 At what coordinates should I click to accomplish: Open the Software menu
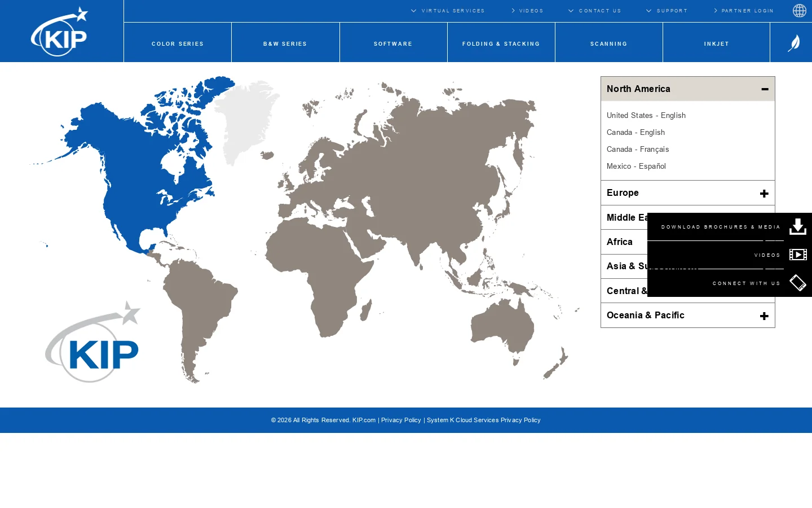[394, 43]
